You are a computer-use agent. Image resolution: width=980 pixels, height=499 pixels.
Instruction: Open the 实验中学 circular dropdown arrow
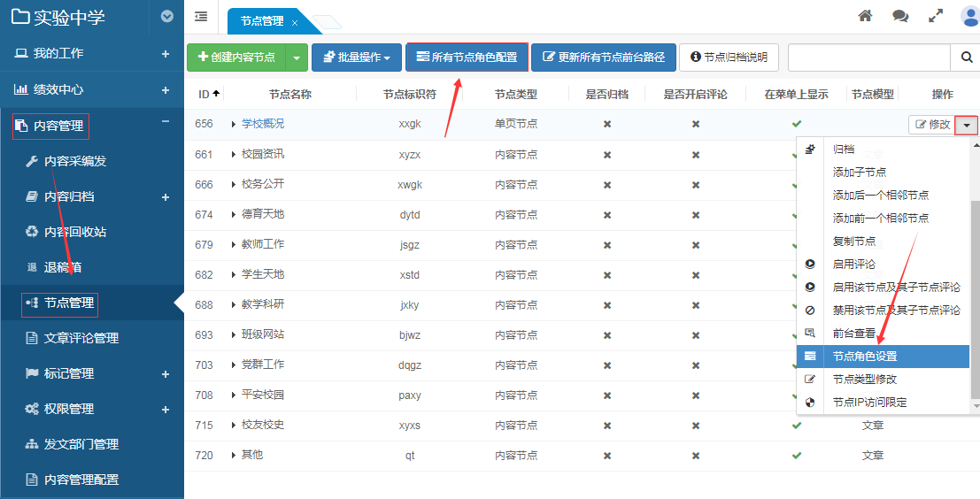167,16
